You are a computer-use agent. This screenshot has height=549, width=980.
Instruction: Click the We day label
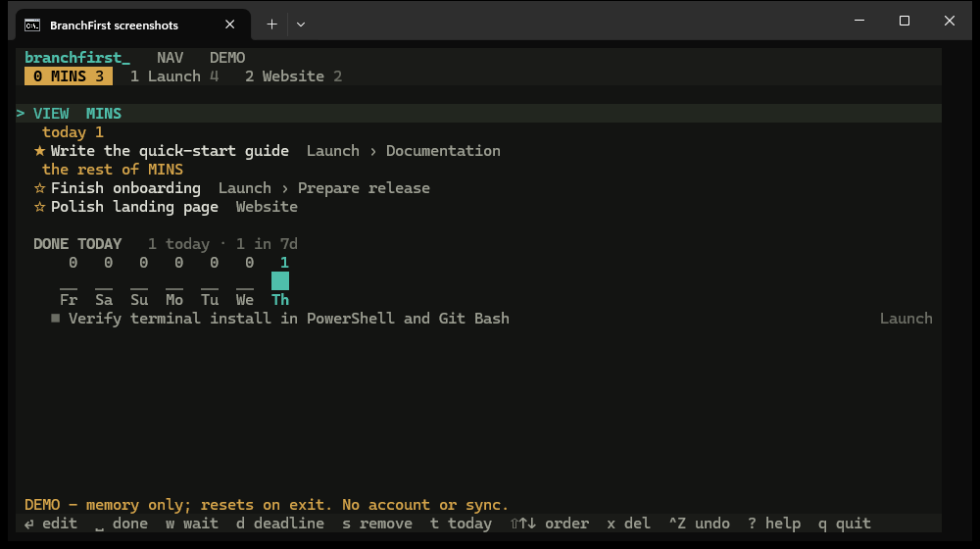pyautogui.click(x=245, y=300)
